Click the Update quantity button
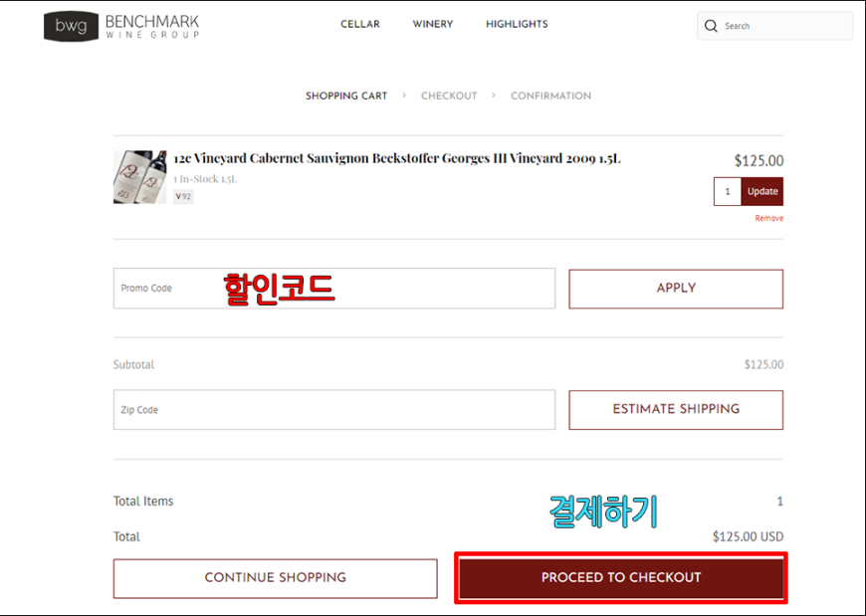 (762, 191)
